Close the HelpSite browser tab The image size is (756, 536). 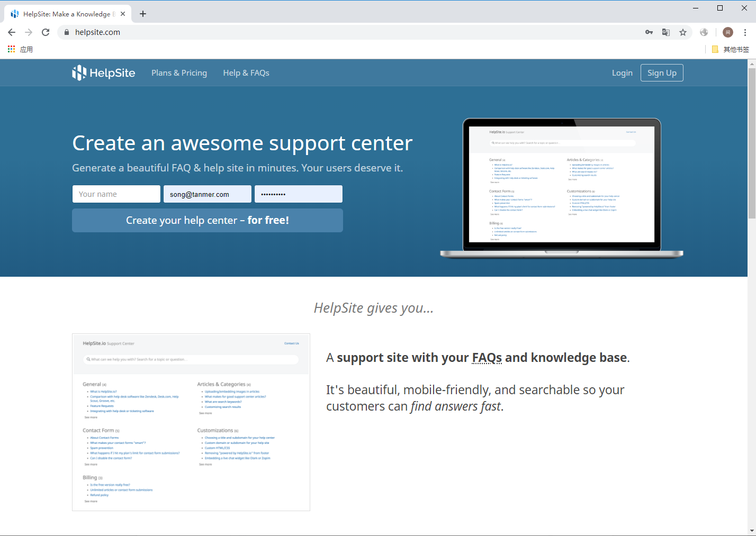pyautogui.click(x=123, y=14)
